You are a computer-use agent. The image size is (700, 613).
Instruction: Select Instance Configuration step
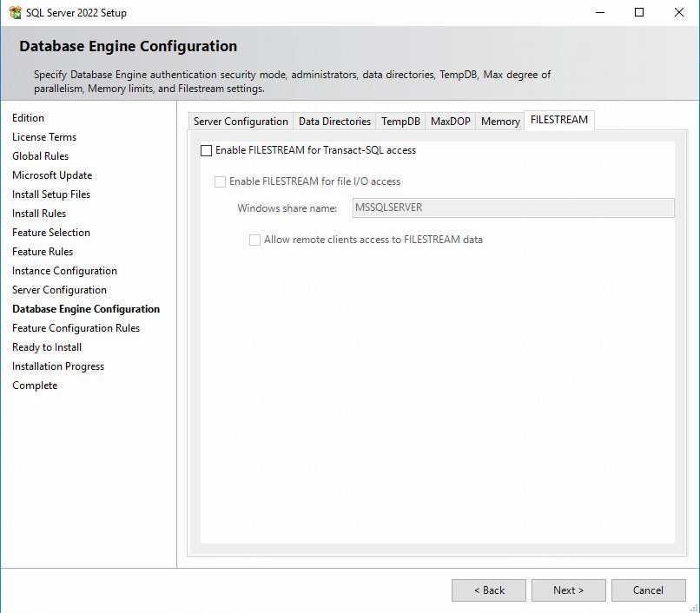click(64, 271)
